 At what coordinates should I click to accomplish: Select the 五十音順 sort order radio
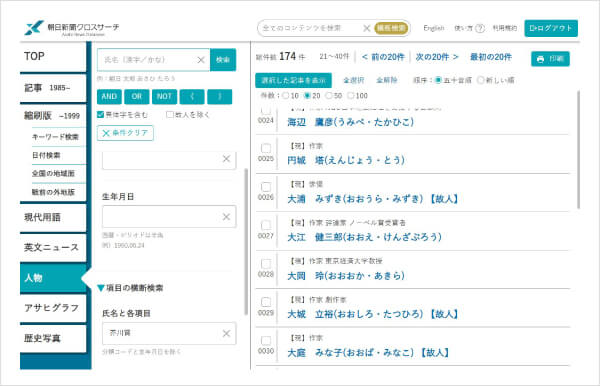pos(438,80)
